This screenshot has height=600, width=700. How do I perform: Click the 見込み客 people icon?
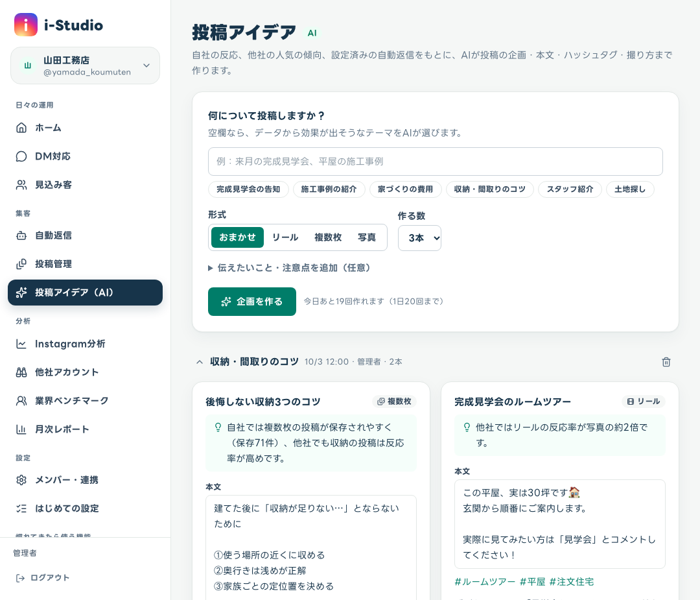(21, 185)
